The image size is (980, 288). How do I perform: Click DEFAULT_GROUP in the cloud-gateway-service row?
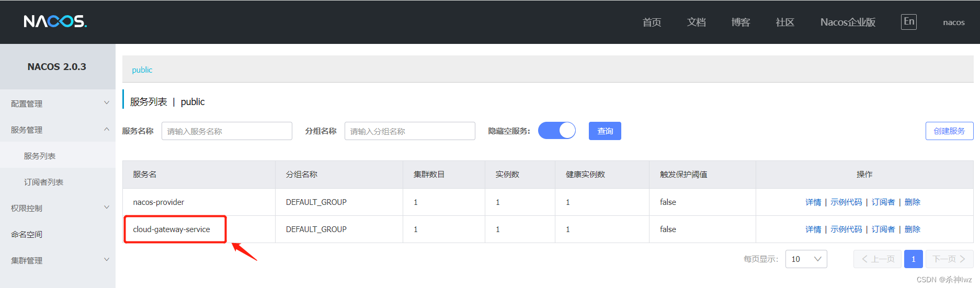point(316,229)
